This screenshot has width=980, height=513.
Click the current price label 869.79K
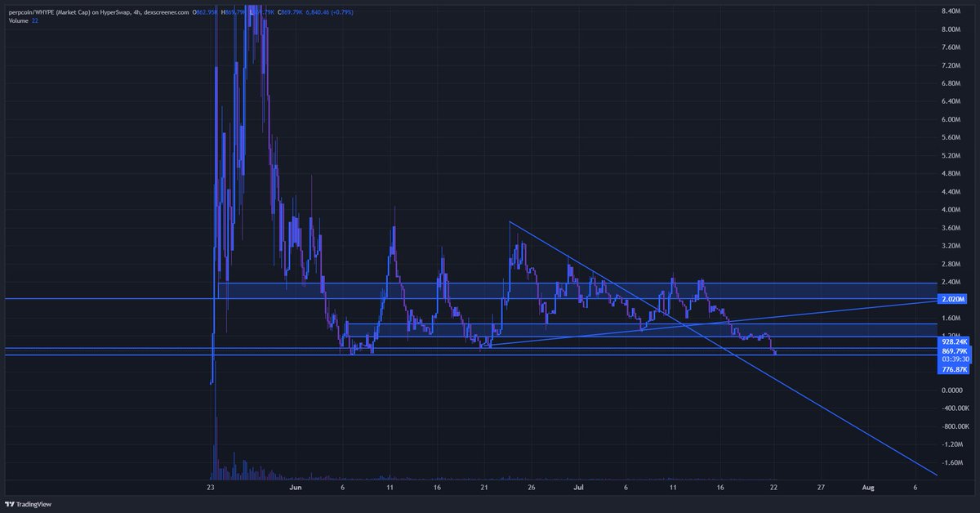coord(954,350)
